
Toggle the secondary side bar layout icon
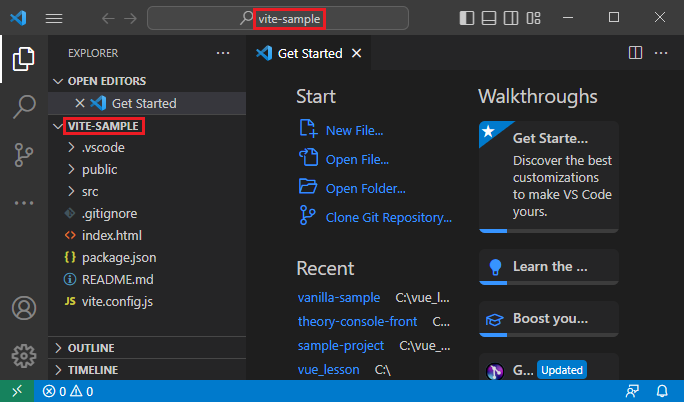[x=511, y=18]
